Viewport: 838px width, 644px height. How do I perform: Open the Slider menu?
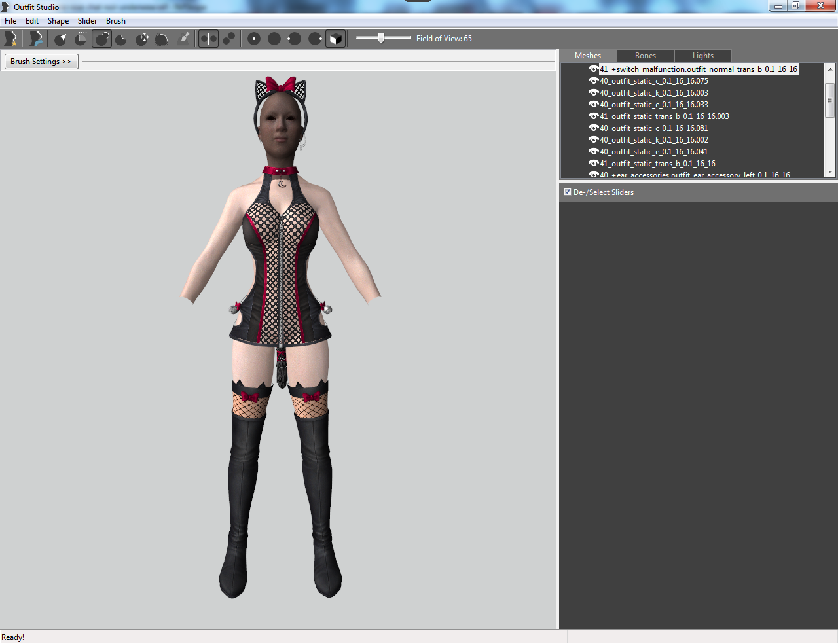tap(87, 21)
